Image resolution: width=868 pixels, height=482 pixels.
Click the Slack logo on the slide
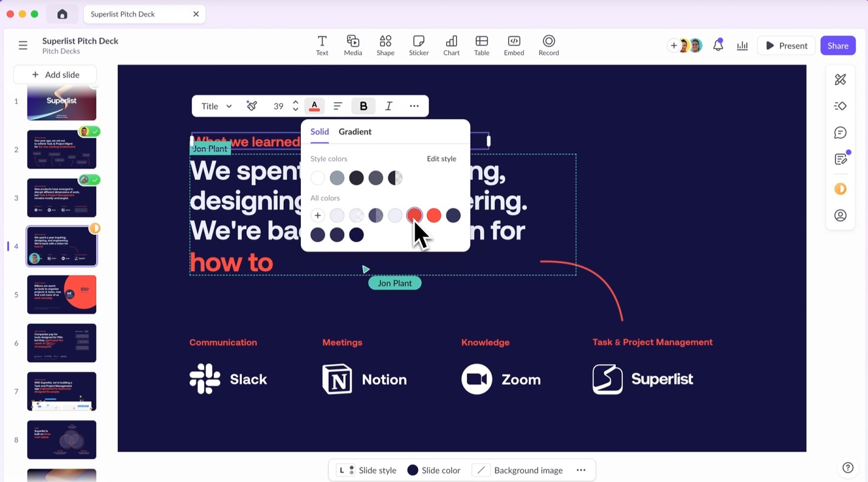(228, 379)
